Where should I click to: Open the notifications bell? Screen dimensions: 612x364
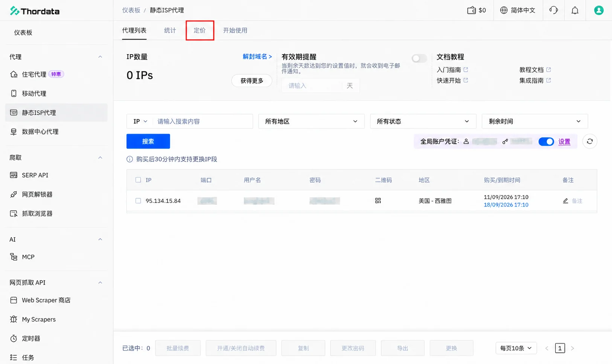pos(575,11)
